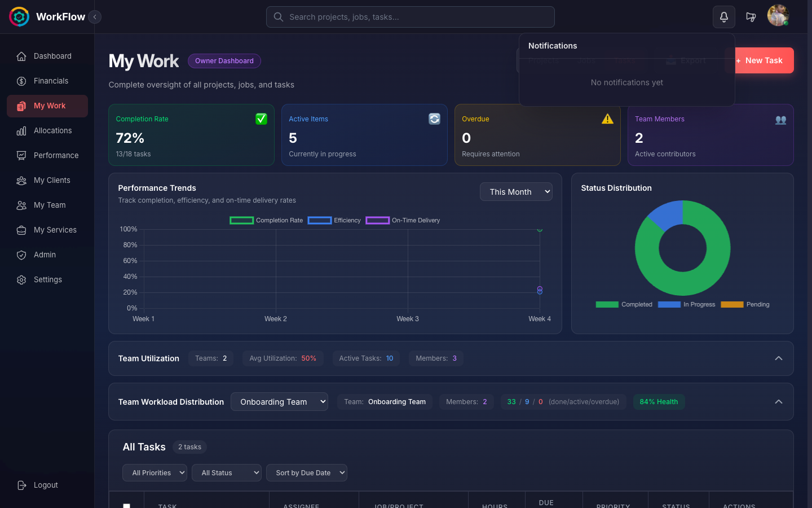Screen dimensions: 812x508
Task: Open Financials from the sidebar
Action: tap(51, 81)
